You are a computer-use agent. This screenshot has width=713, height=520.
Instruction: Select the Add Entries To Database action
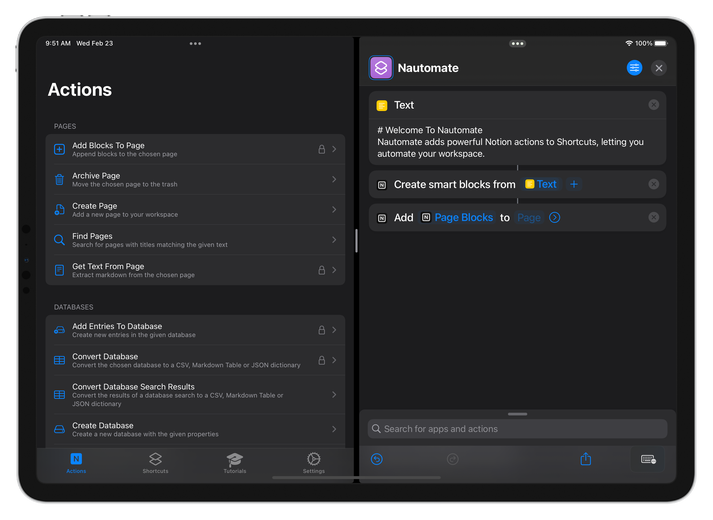pos(195,330)
